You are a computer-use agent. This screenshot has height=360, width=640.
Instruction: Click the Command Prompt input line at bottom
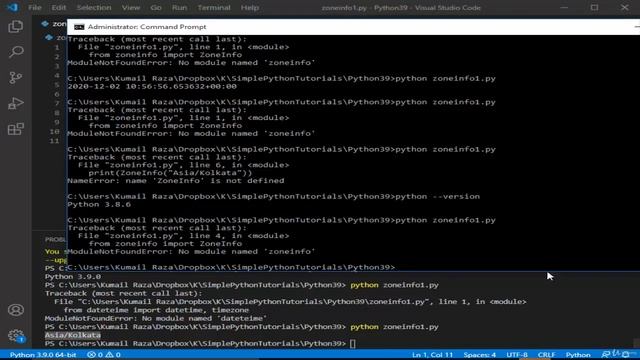(231, 267)
